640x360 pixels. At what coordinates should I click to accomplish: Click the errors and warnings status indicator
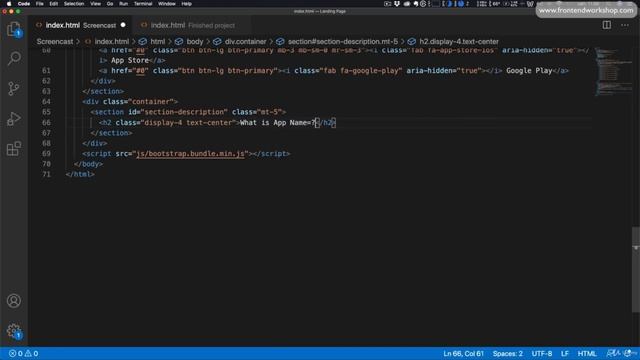(x=24, y=353)
